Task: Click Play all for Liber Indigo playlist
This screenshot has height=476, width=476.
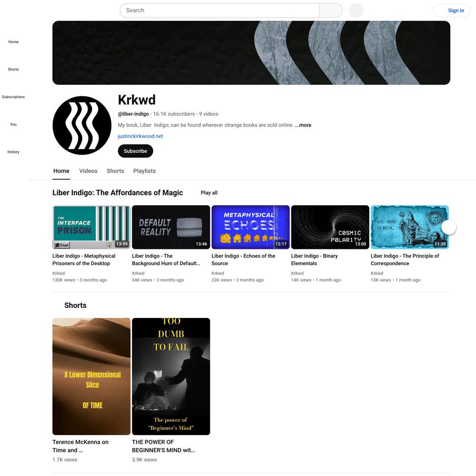Action: [209, 193]
